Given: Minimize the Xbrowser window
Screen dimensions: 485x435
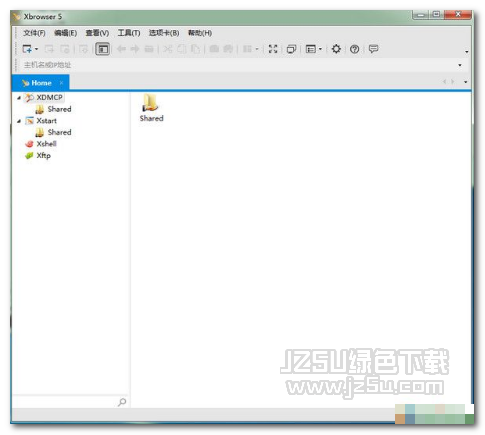Looking at the screenshot, I should click(x=421, y=15).
